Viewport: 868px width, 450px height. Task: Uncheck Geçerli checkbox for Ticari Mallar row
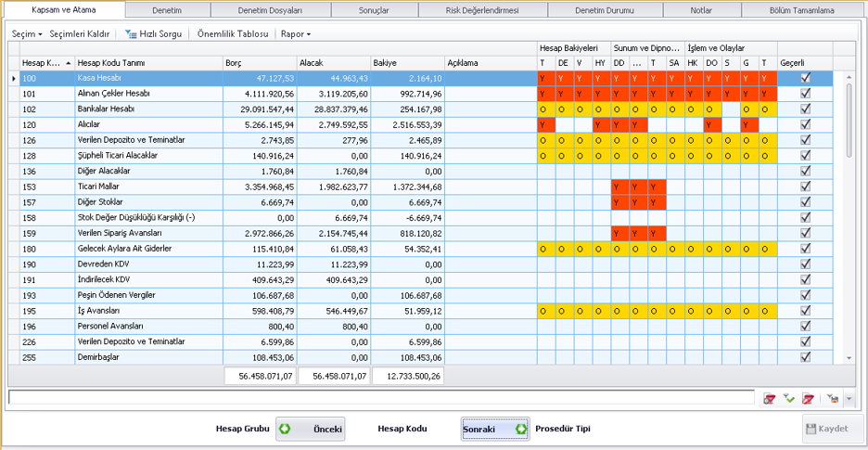(x=805, y=186)
